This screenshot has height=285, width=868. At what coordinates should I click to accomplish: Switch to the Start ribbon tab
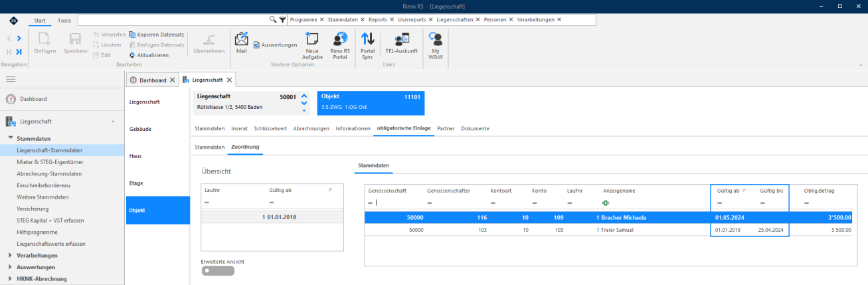[x=40, y=20]
